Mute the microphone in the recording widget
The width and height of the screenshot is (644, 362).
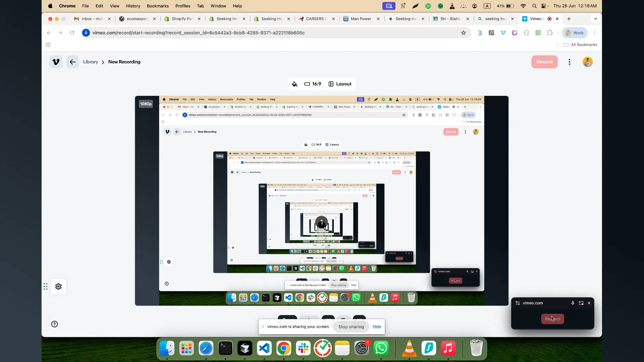pos(573,303)
